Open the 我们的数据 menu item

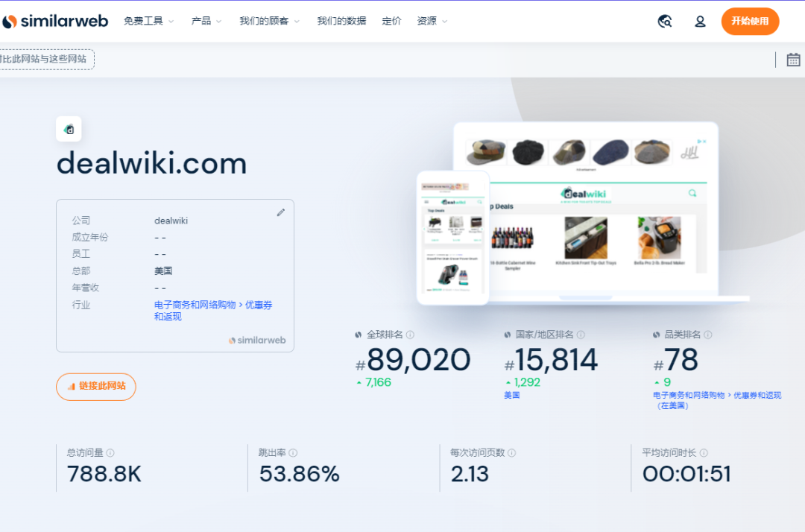[341, 21]
